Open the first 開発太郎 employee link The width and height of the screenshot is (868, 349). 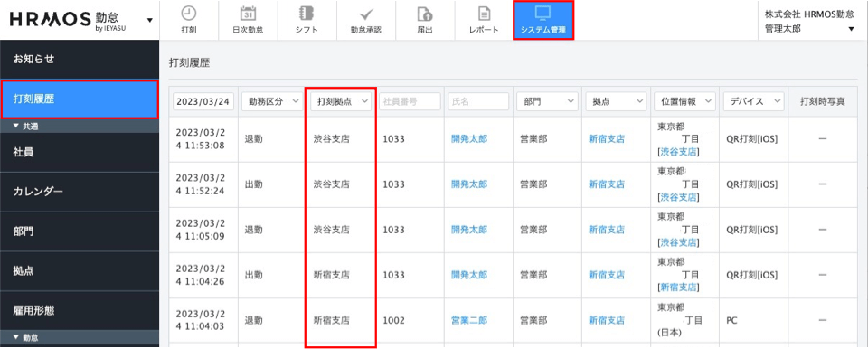(469, 139)
